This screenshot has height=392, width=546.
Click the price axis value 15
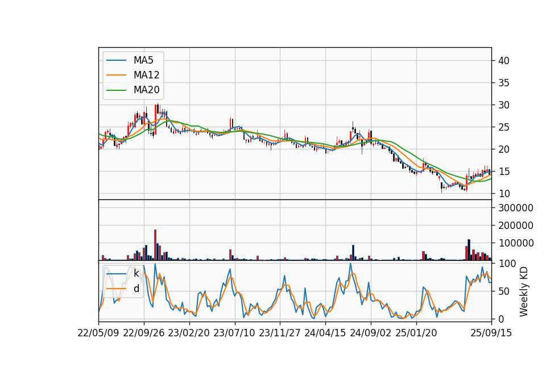pos(504,172)
